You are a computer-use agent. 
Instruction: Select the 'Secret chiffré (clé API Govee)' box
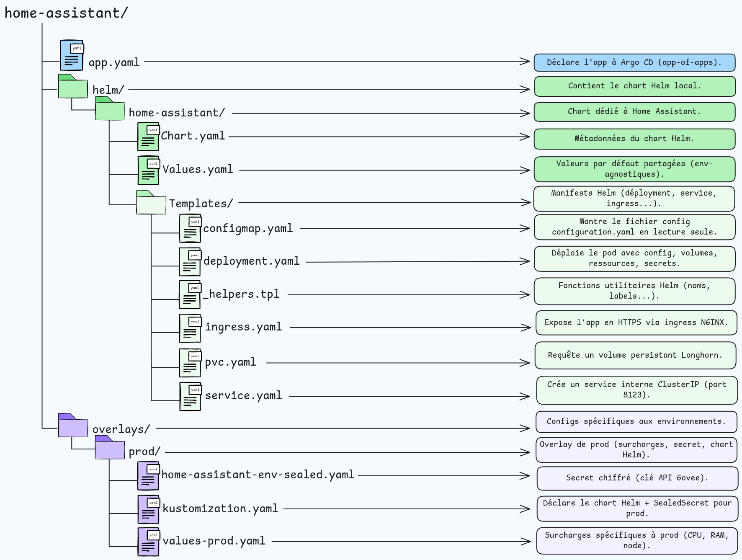(x=637, y=478)
